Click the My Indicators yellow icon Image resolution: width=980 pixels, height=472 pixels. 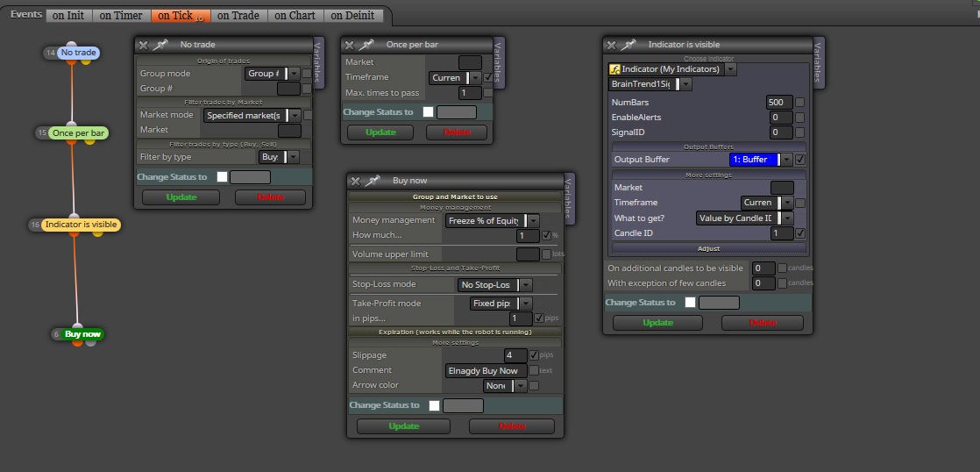tap(614, 69)
